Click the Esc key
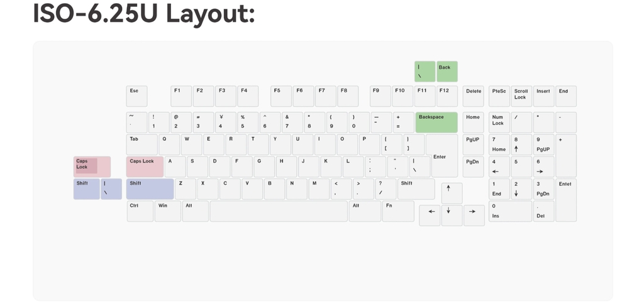The image size is (644, 306). (x=136, y=96)
